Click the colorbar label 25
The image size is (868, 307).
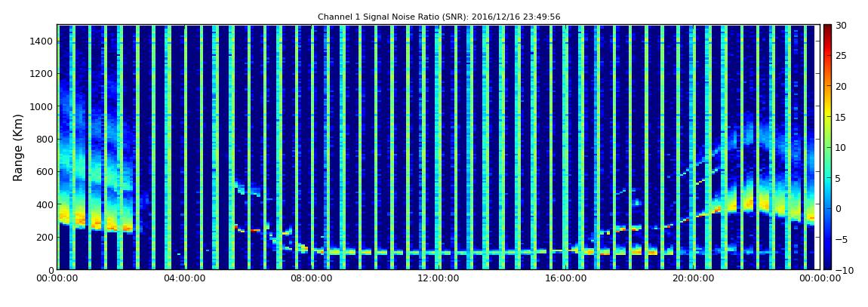[x=841, y=56]
